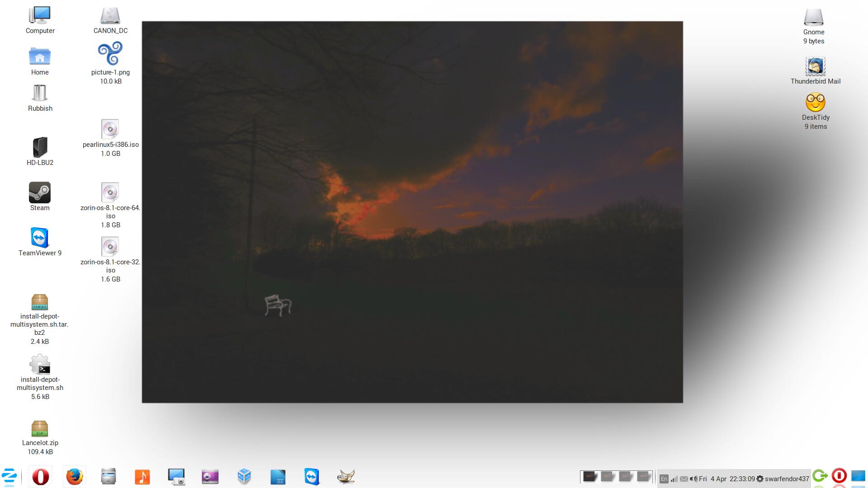Launch VirtualBox from the dock

coord(244,477)
